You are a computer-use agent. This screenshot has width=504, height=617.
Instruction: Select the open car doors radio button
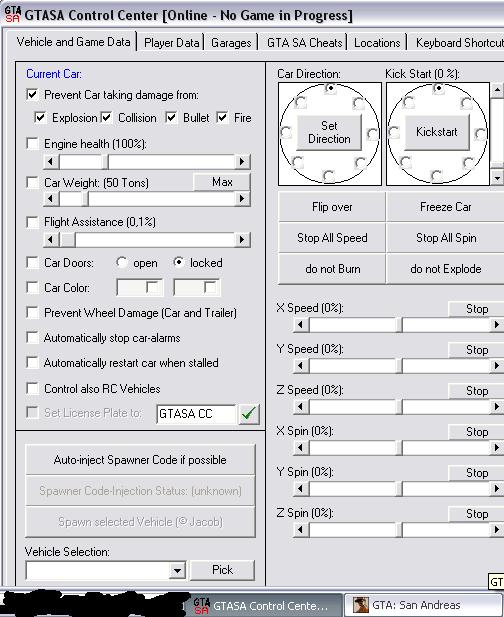[122, 262]
